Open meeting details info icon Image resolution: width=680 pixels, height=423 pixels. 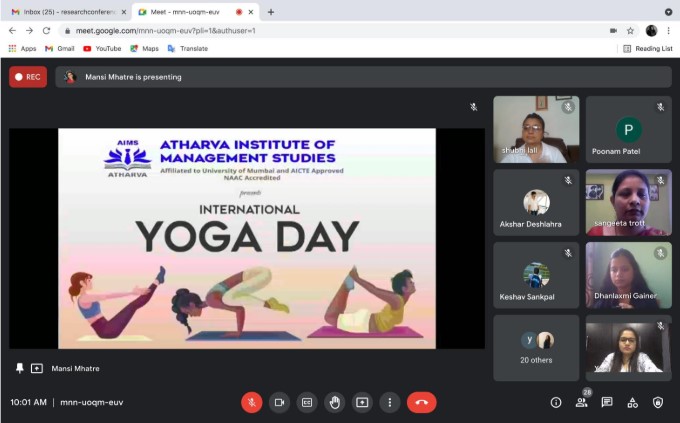(x=556, y=403)
